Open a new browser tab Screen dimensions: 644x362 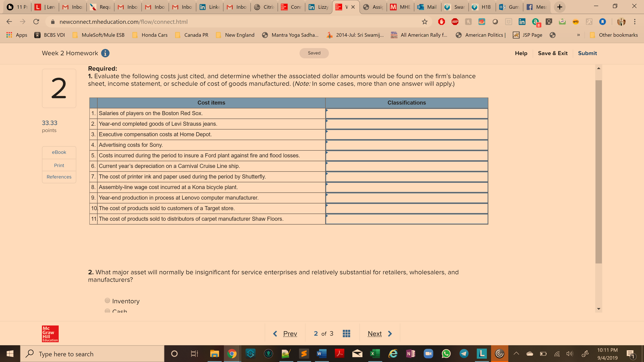pyautogui.click(x=560, y=7)
